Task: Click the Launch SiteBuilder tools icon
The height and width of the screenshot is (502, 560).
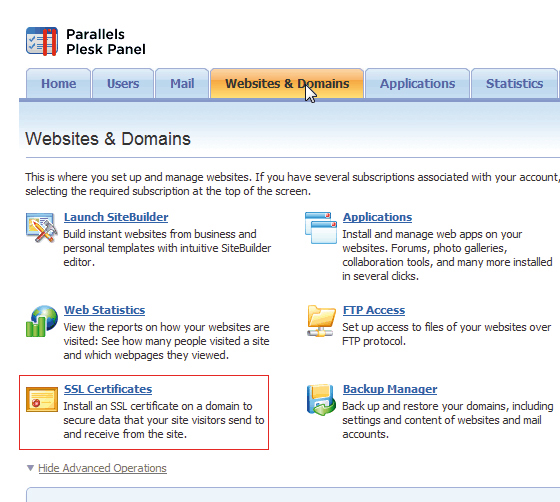Action: coord(41,227)
